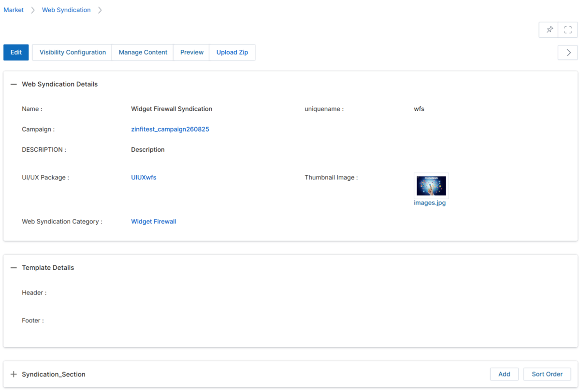Click the right arrow button beside the toolbar

[568, 52]
